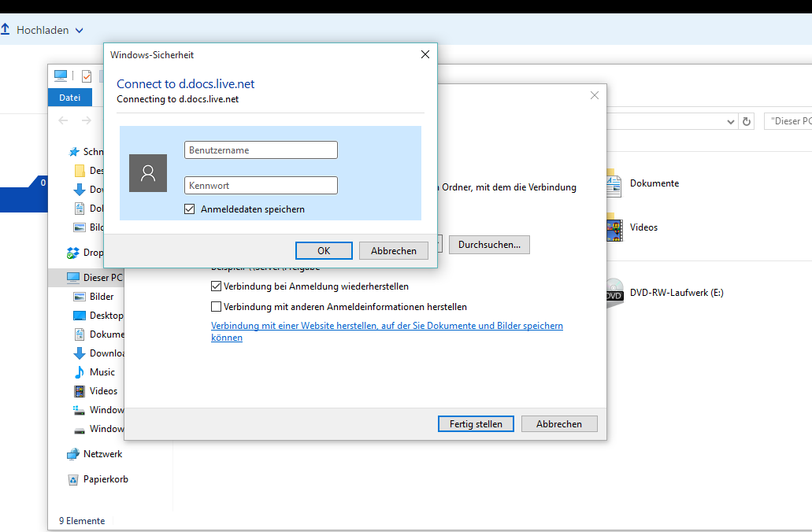Enable Verbindung mit anderen Anmeldeinformationen herstellen
Viewport: 812px width, 532px height.
(217, 307)
